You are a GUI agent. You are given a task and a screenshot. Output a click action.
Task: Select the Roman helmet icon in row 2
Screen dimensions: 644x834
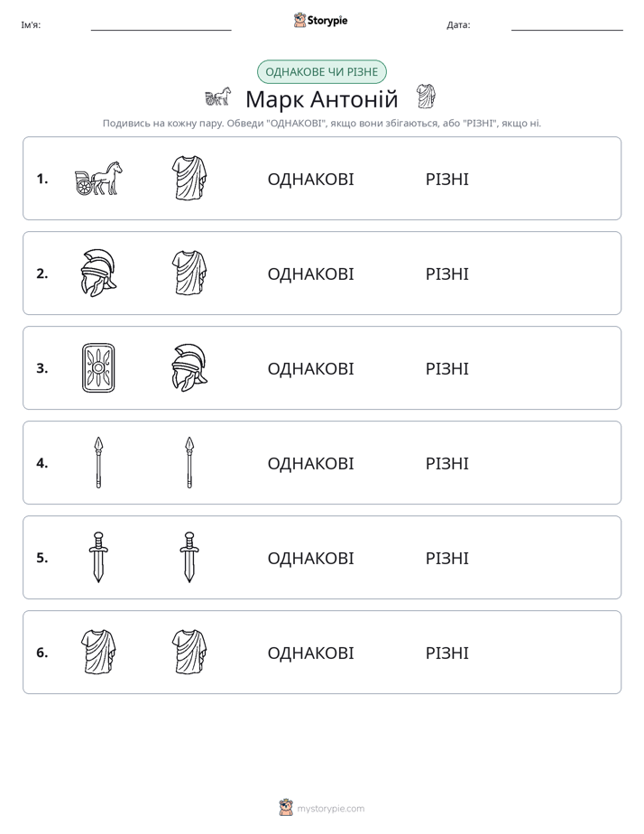(98, 273)
